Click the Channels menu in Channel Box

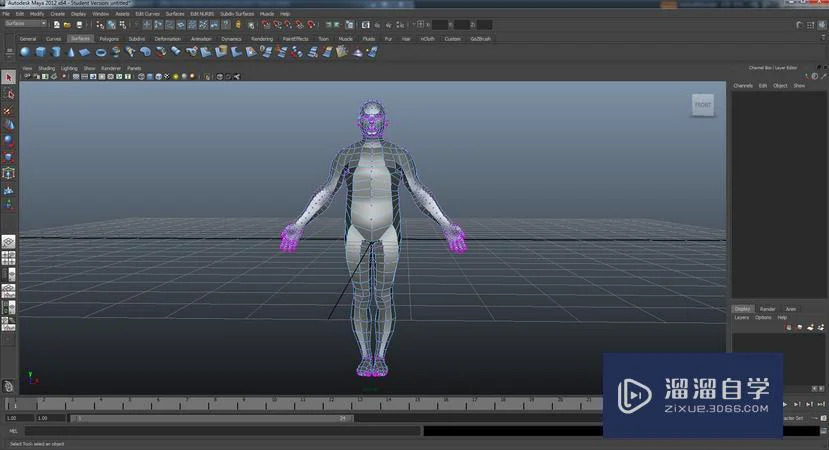pyautogui.click(x=742, y=86)
